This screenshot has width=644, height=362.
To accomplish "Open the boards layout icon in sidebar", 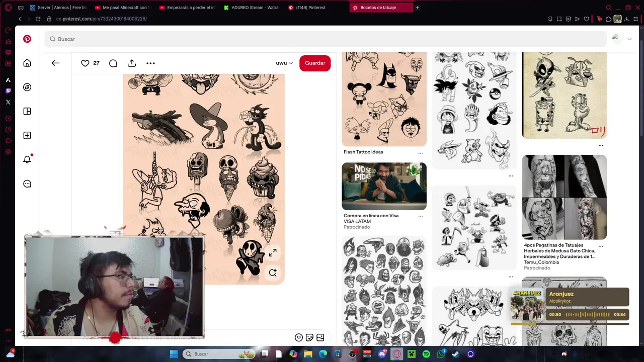I will pyautogui.click(x=27, y=111).
